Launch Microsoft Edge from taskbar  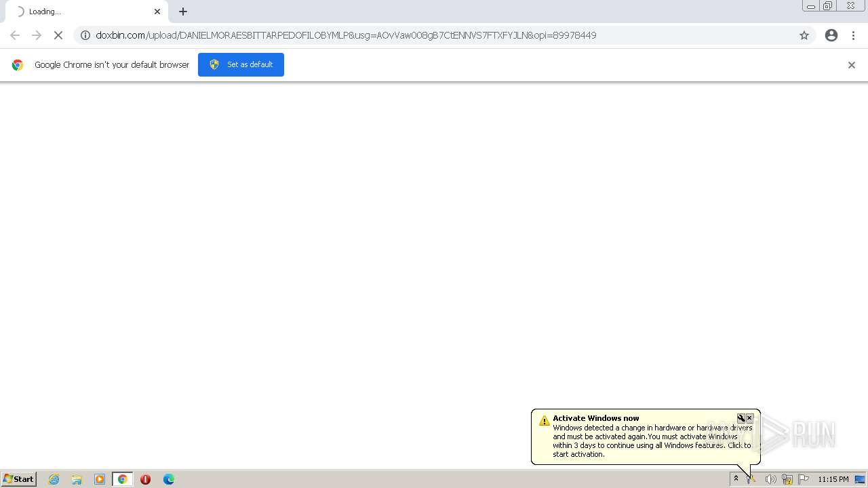(x=169, y=479)
